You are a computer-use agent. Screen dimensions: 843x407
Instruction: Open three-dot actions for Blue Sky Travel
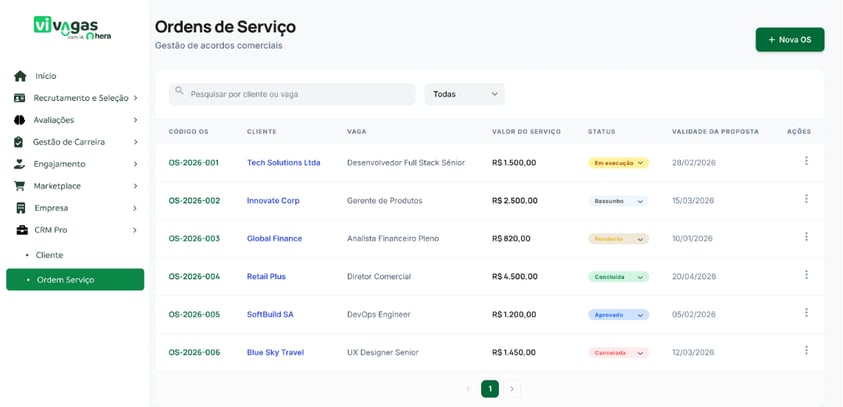pos(806,351)
